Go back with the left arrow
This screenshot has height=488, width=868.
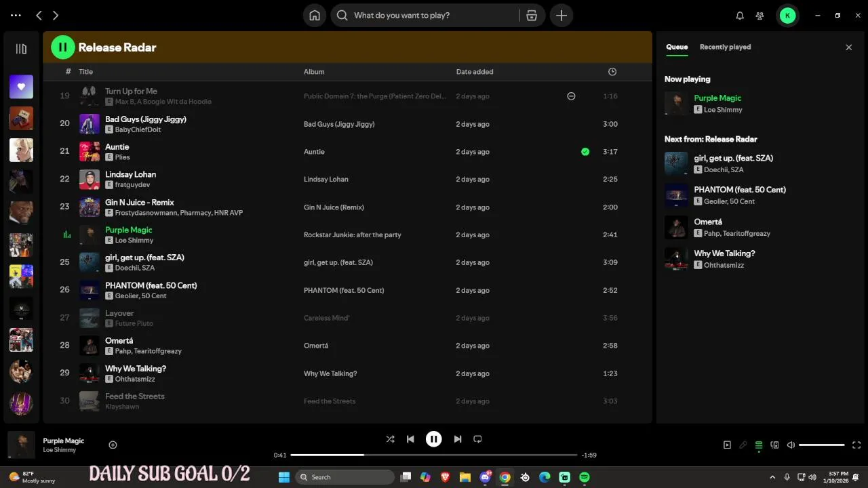pyautogui.click(x=39, y=16)
